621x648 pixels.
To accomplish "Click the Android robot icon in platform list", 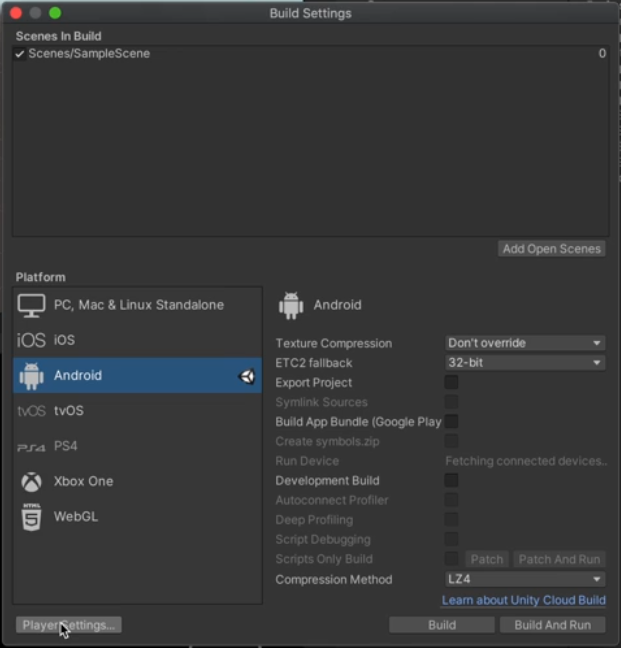I will point(31,376).
